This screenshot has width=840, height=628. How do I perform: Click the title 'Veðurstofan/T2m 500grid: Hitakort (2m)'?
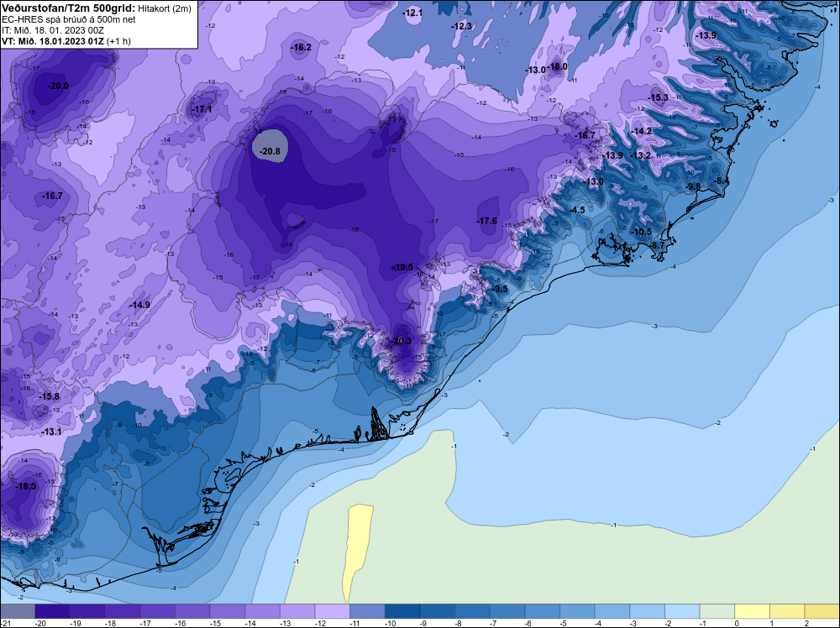[x=97, y=8]
